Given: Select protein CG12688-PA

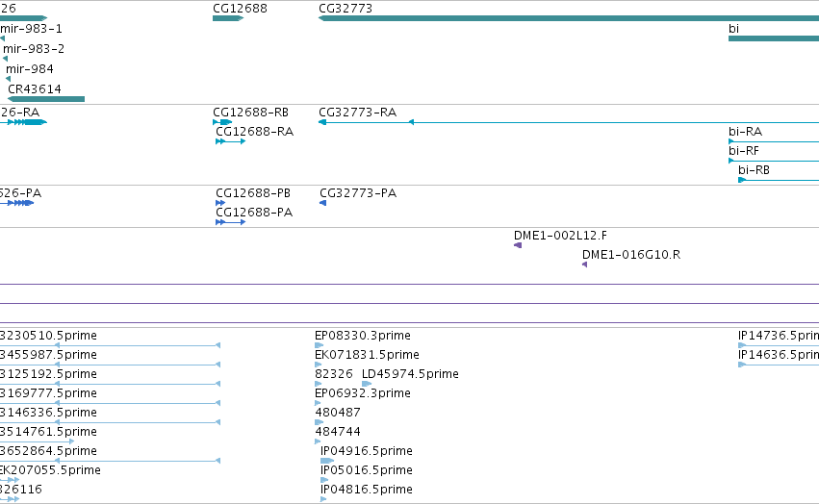Looking at the screenshot, I should [230, 222].
